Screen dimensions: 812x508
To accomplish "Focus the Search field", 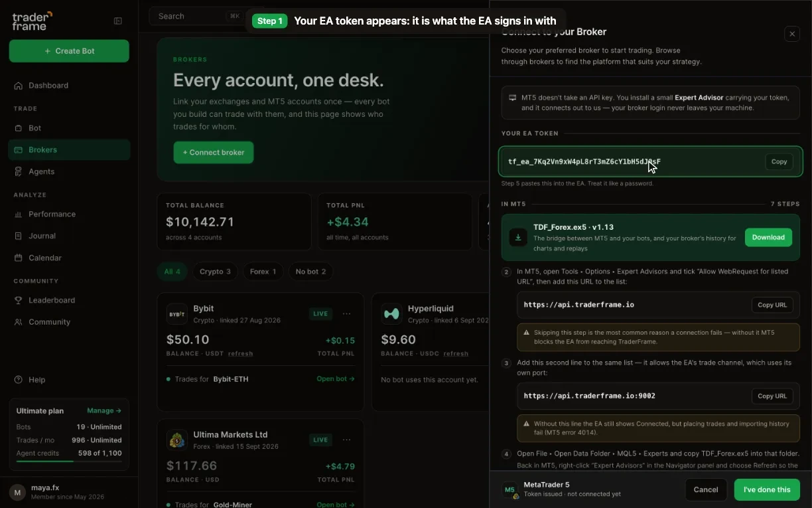I will click(x=198, y=16).
